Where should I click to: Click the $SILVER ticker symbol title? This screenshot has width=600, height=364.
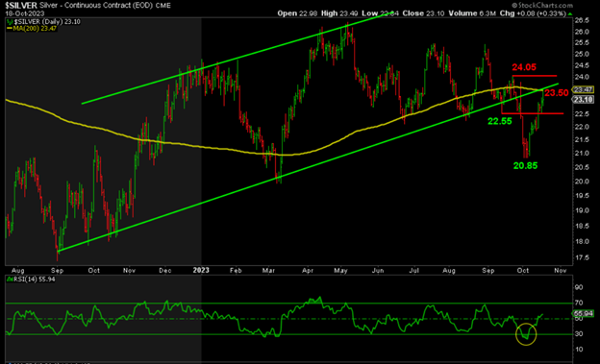pyautogui.click(x=21, y=6)
